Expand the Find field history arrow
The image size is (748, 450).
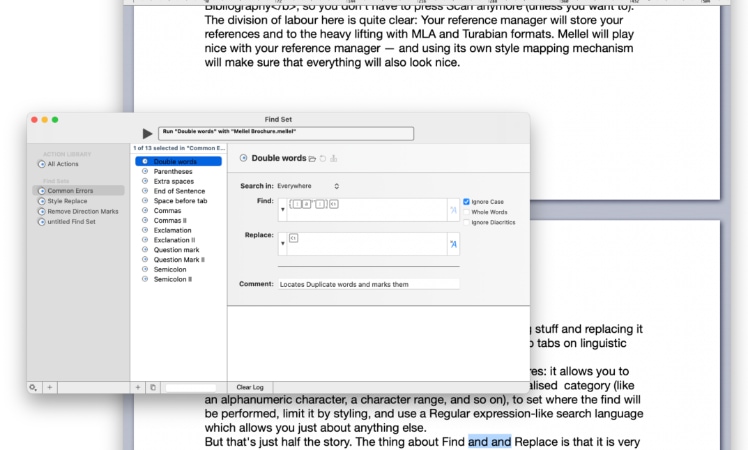click(x=283, y=210)
